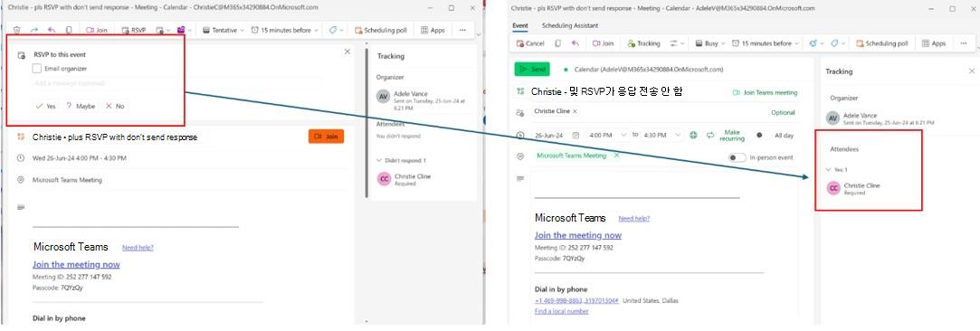Switch to the Event tab
The height and width of the screenshot is (331, 980).
[x=520, y=25]
